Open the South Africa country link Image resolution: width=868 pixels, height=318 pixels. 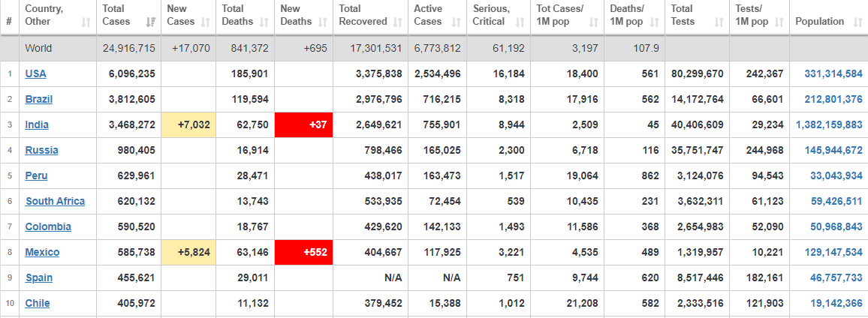pyautogui.click(x=55, y=201)
